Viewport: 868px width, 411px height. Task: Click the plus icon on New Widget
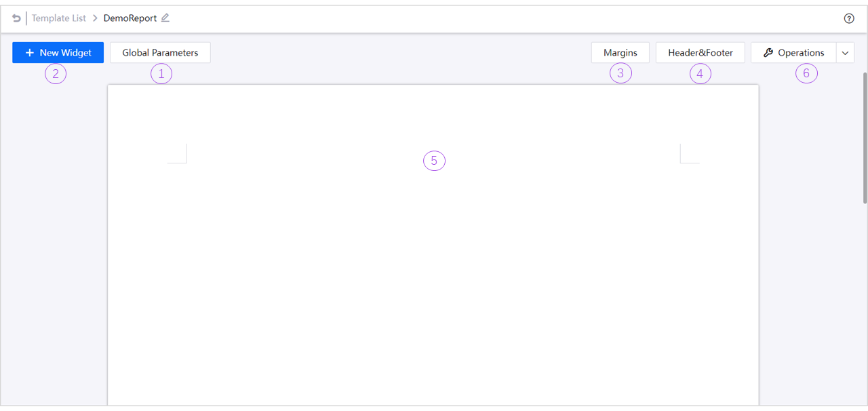[30, 52]
